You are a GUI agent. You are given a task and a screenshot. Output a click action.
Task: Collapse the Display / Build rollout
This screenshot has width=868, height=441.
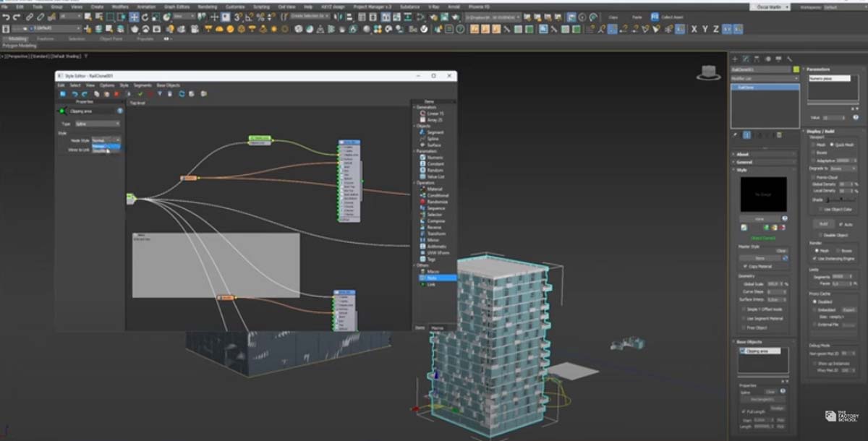pos(834,131)
